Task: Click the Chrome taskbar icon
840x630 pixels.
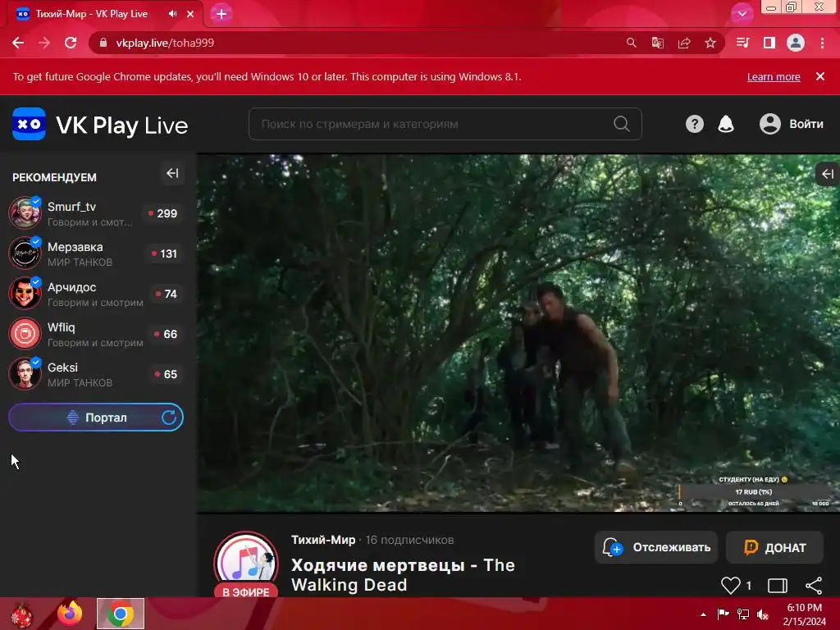Action: click(121, 614)
